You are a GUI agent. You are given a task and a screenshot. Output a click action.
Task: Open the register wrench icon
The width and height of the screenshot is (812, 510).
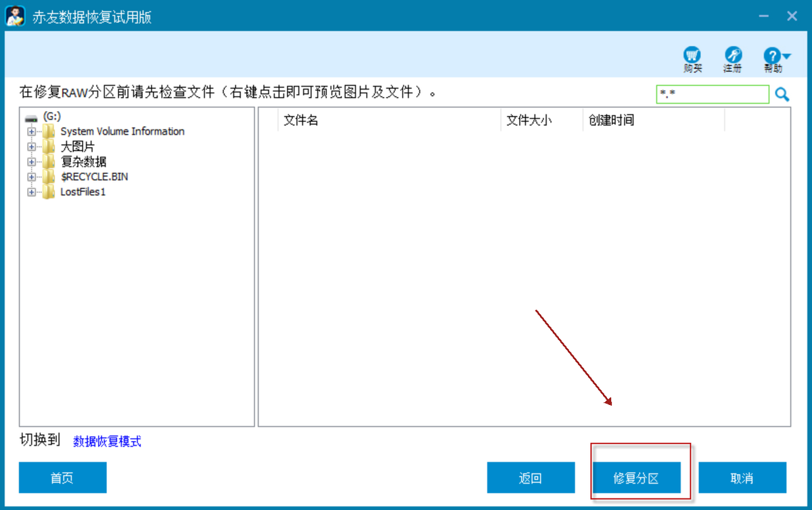[x=733, y=56]
